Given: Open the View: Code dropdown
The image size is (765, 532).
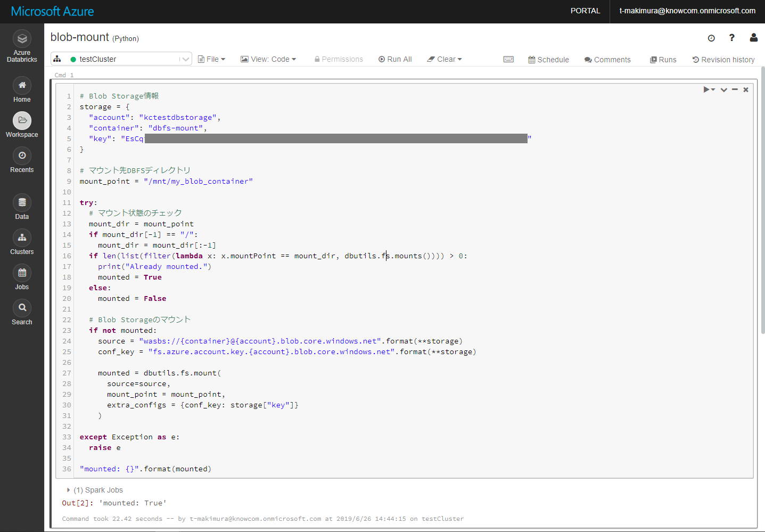Looking at the screenshot, I should pos(268,59).
